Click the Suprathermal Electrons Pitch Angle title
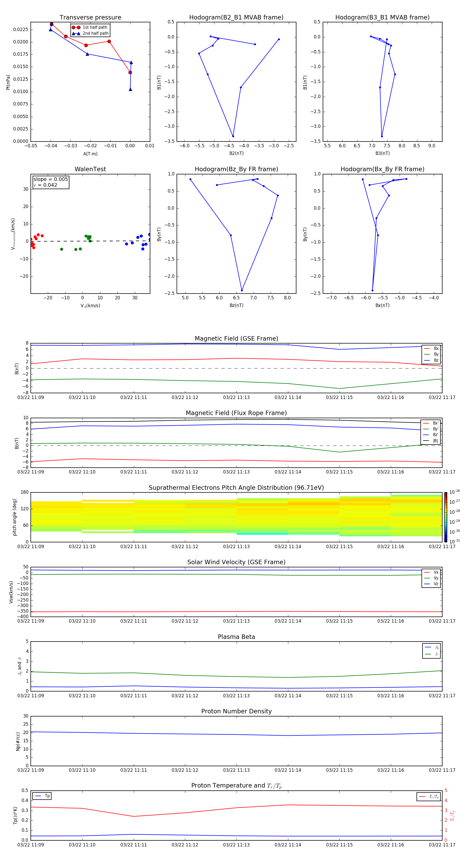Image resolution: width=473 pixels, height=868 pixels. pyautogui.click(x=236, y=488)
